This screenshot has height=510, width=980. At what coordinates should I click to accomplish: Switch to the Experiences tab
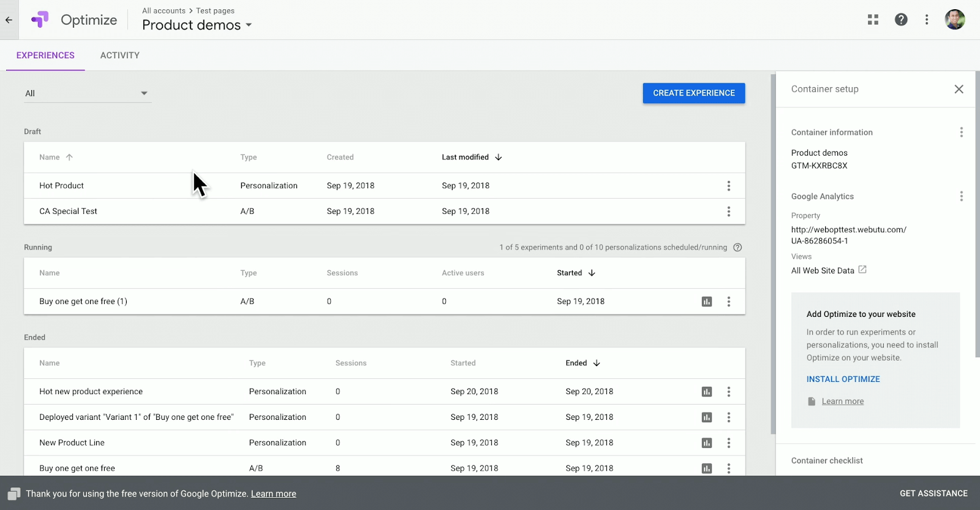click(x=45, y=55)
